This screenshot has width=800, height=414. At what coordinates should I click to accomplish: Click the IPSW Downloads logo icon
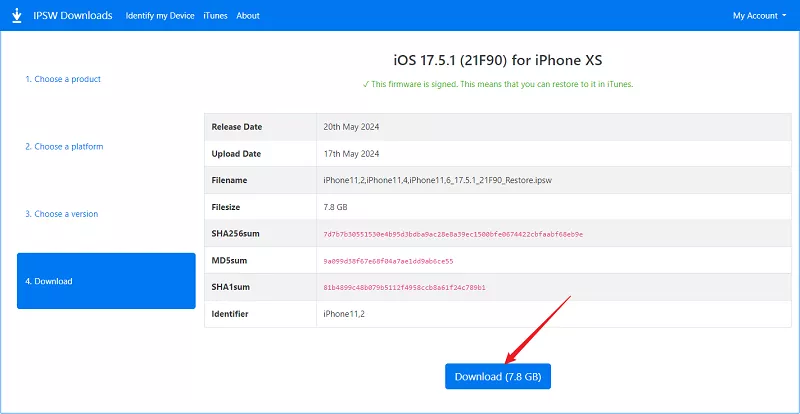[17, 16]
